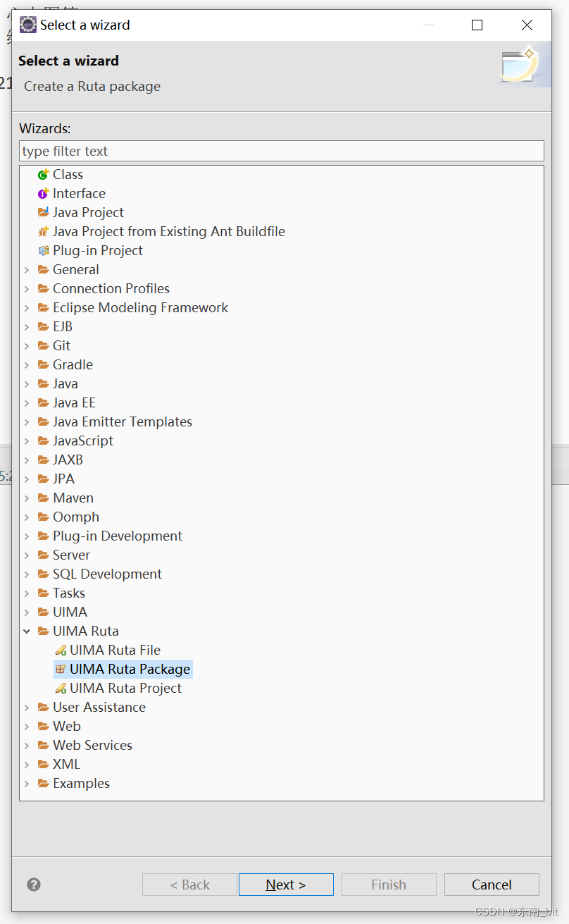Image resolution: width=569 pixels, height=924 pixels.
Task: Click the UIMA Ruta Project icon
Action: click(x=61, y=688)
